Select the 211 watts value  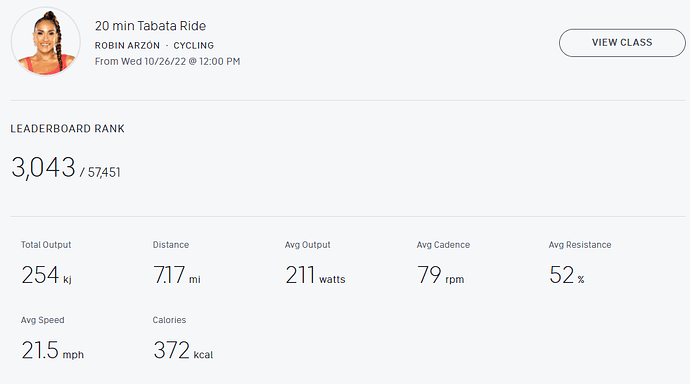316,275
